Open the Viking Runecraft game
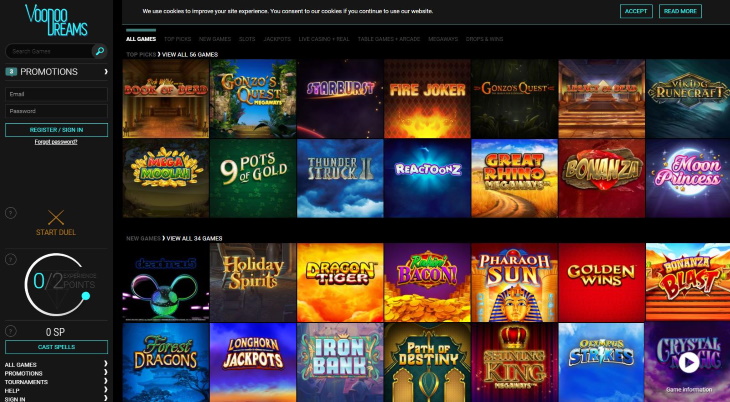 tap(688, 99)
